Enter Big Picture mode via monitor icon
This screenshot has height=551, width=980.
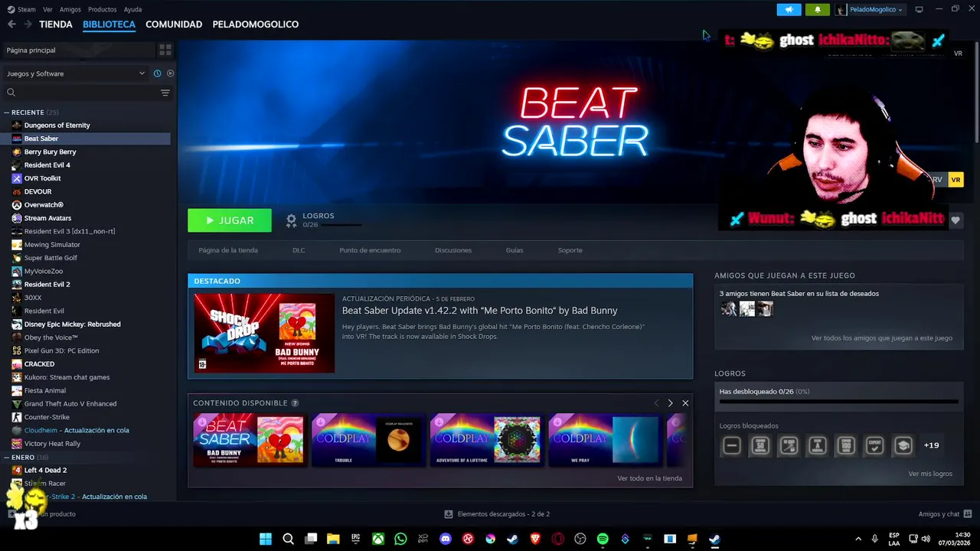919,9
